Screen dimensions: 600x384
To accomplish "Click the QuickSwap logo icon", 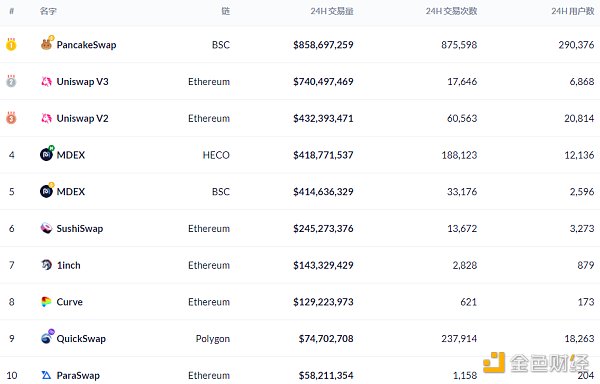I will [x=47, y=338].
